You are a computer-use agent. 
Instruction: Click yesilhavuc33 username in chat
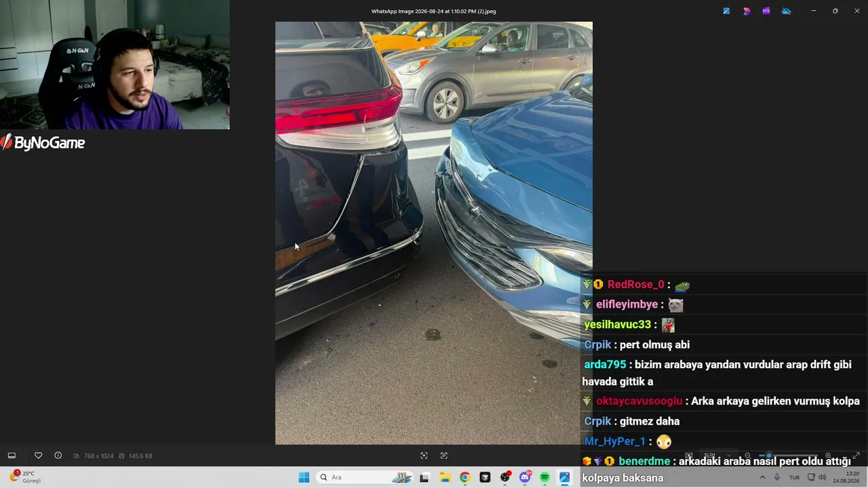(617, 325)
